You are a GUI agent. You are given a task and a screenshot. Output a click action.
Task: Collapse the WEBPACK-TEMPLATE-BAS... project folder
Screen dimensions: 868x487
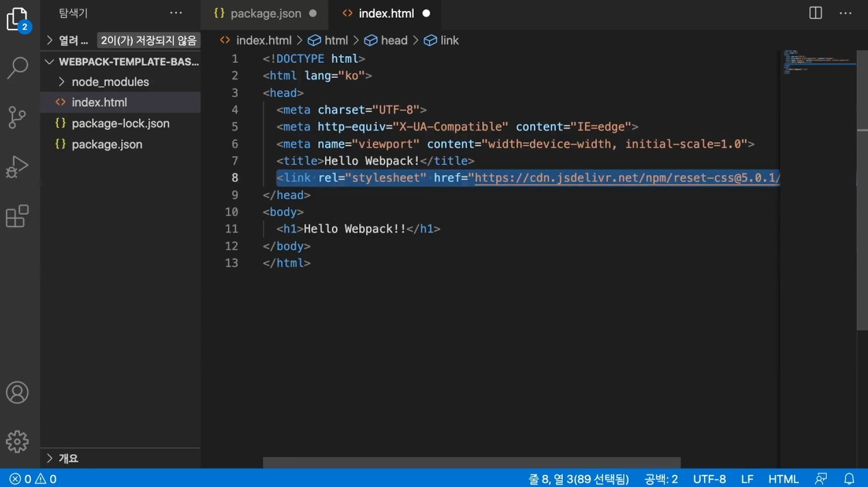(x=122, y=62)
